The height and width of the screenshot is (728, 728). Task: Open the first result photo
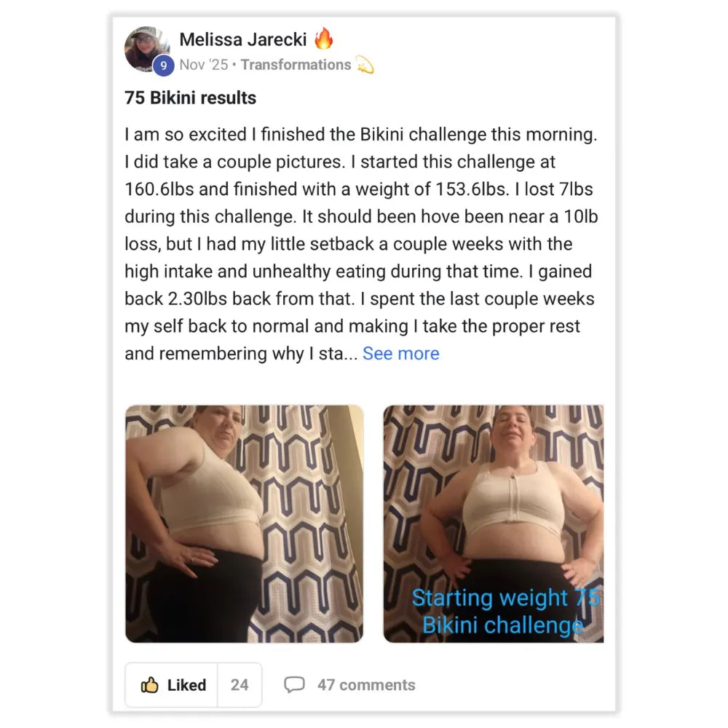(x=244, y=523)
